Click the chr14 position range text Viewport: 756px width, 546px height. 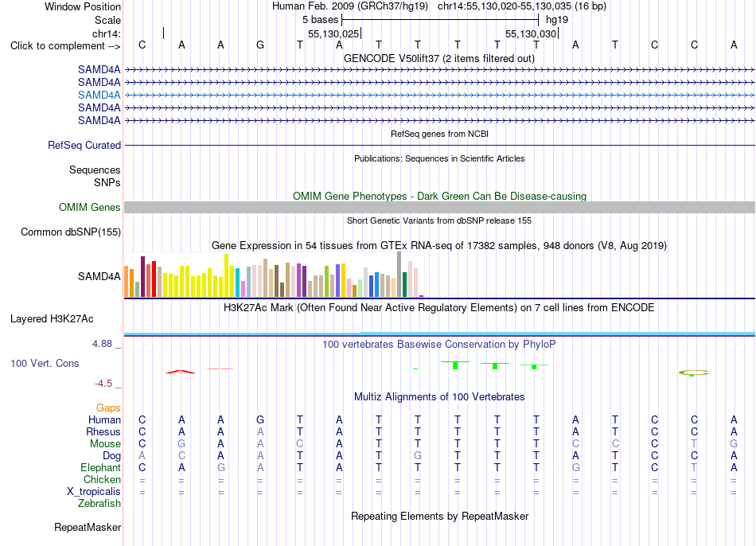click(x=522, y=6)
